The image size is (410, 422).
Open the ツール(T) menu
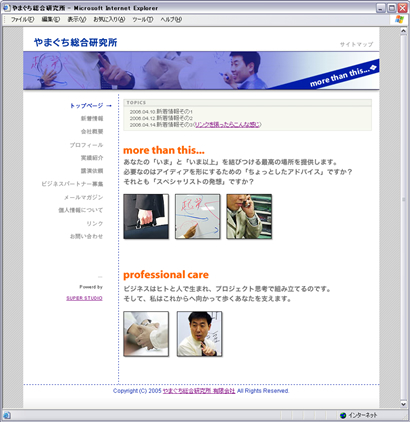[x=143, y=19]
